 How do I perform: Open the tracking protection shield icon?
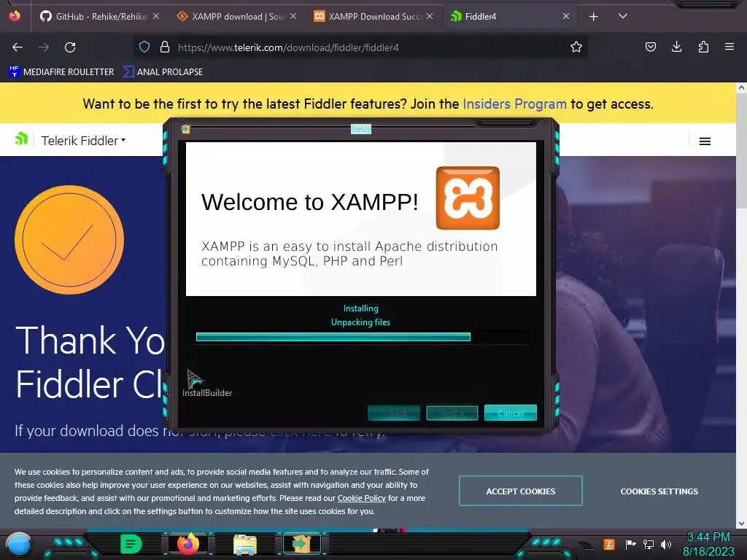(144, 47)
